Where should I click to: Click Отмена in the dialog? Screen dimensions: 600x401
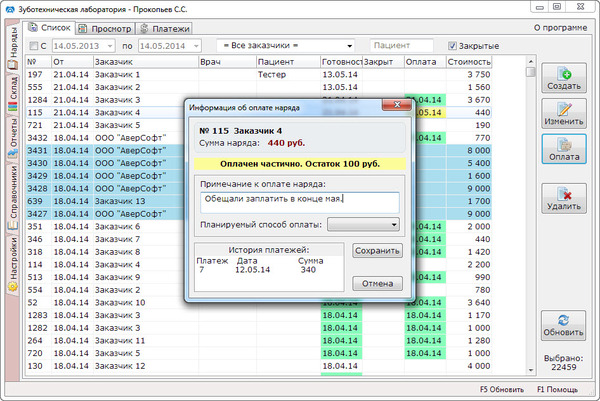point(377,284)
